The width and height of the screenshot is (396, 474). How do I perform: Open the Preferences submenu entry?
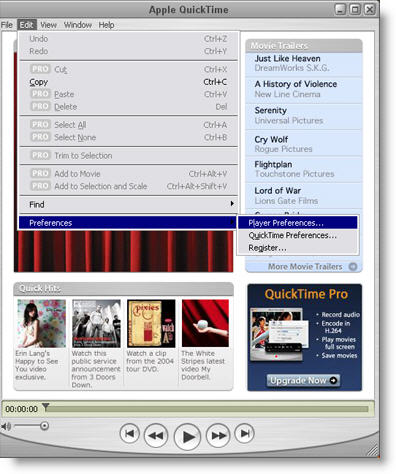tap(128, 223)
